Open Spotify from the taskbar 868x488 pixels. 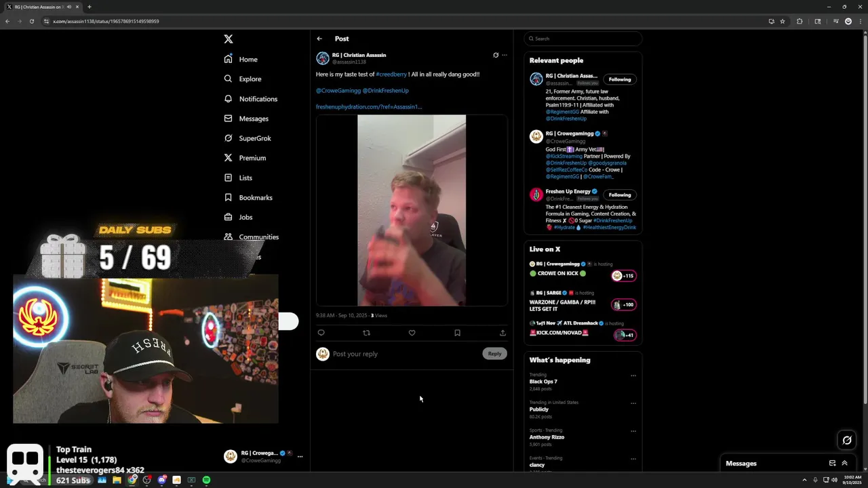pyautogui.click(x=206, y=480)
